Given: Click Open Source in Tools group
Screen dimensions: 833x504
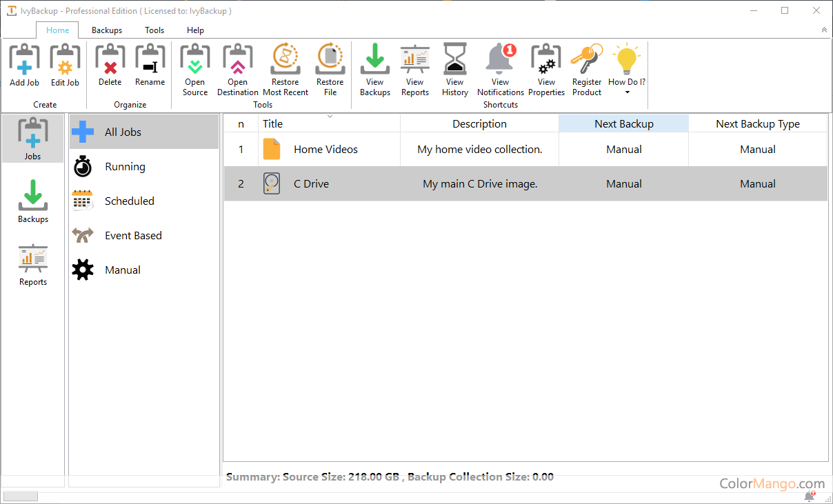Looking at the screenshot, I should pos(195,70).
